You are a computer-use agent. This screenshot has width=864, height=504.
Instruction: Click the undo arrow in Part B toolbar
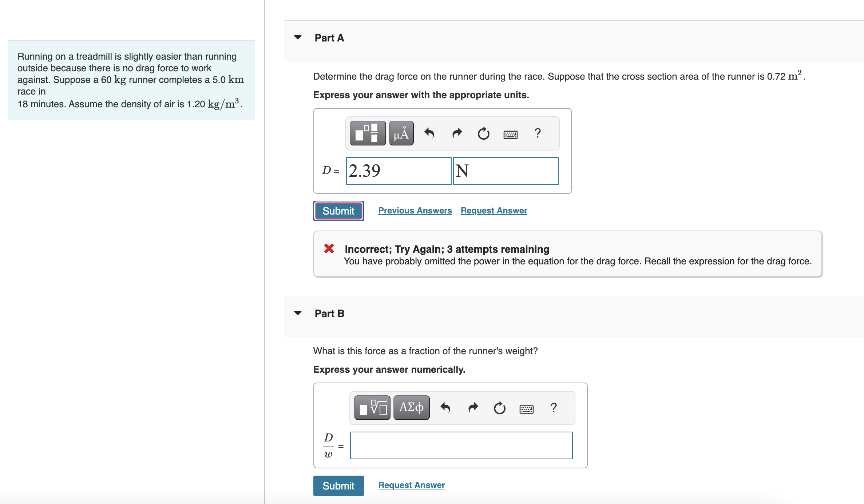[x=445, y=408]
